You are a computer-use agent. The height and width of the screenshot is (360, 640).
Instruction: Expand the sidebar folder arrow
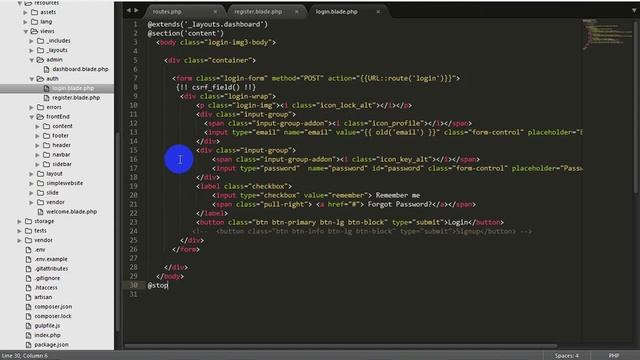(x=38, y=164)
